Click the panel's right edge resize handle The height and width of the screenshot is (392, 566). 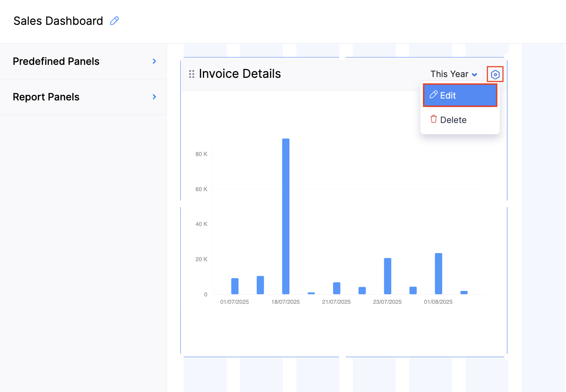tap(507, 204)
